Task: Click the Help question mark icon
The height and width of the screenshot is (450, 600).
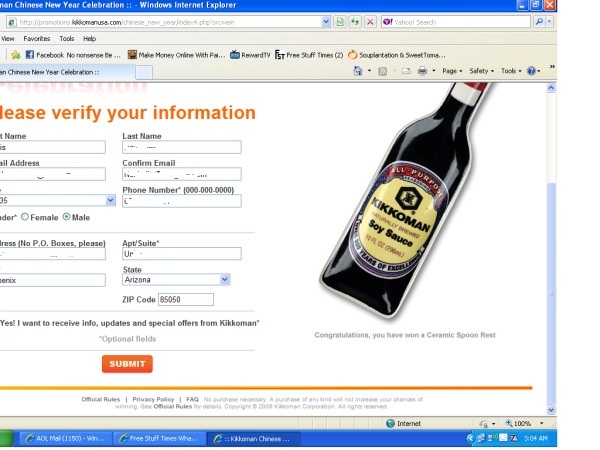Action: 532,72
